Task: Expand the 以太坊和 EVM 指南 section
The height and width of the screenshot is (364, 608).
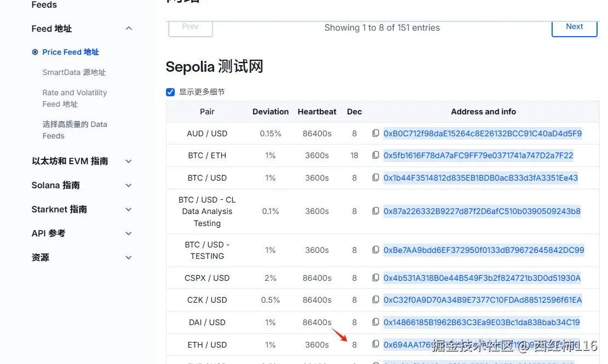Action: pos(129,161)
